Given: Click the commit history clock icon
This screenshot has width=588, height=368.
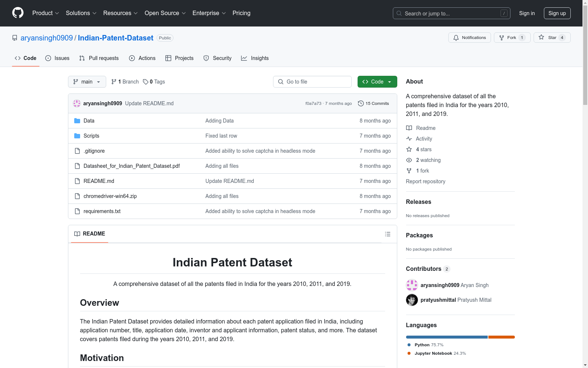Looking at the screenshot, I should [361, 103].
